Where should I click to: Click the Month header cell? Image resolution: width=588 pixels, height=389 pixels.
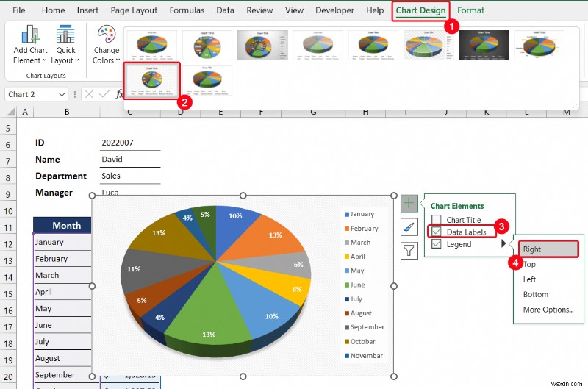62,225
